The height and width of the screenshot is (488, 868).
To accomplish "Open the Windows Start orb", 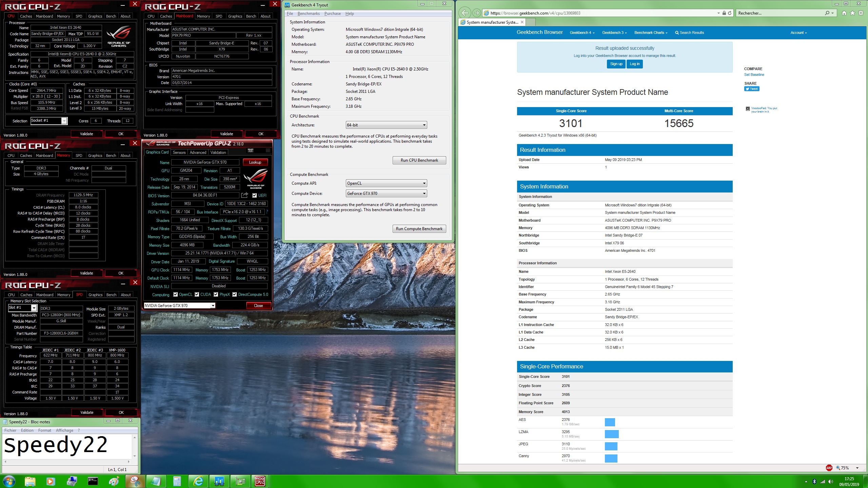I will click(x=9, y=481).
